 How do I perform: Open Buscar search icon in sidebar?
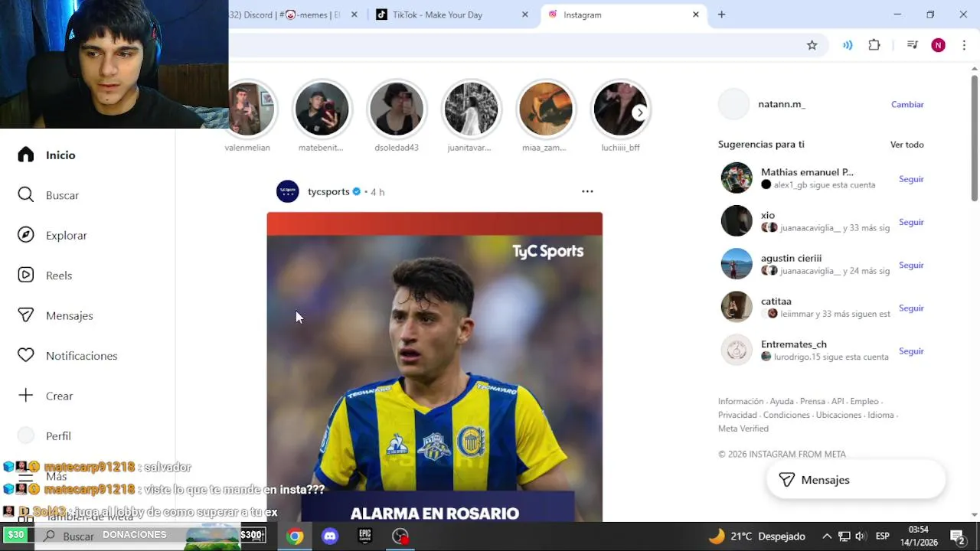pyautogui.click(x=26, y=195)
